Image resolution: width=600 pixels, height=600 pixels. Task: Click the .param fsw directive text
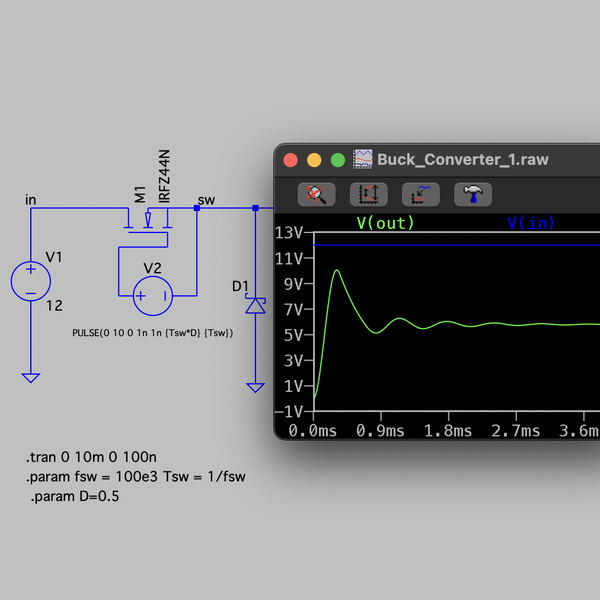point(135,477)
